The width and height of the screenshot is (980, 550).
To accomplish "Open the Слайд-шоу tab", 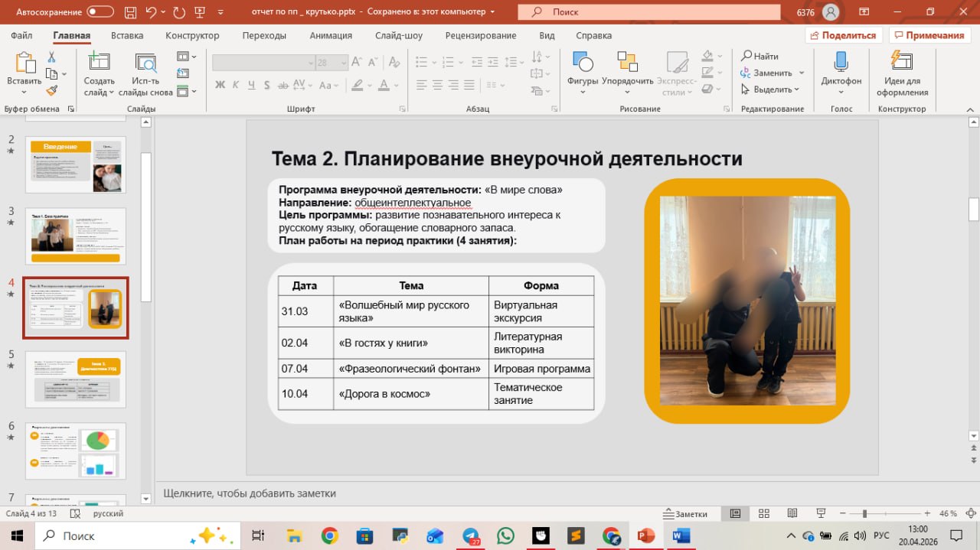I will [x=399, y=35].
